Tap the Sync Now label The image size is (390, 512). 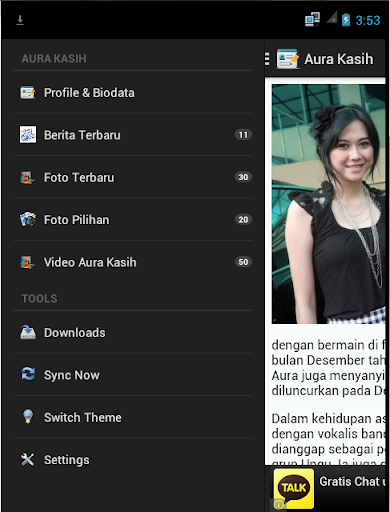coord(72,375)
